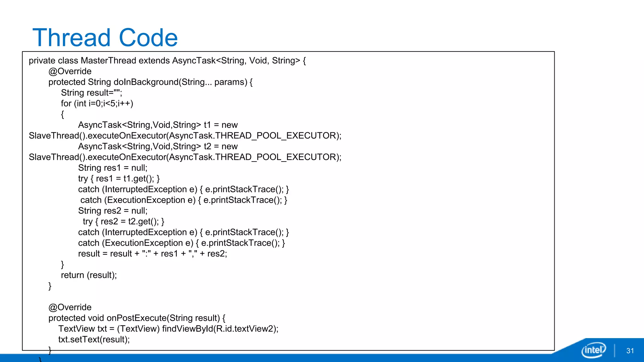Viewport: 644px width, 362px height.
Task: Click the Thread Code slide title
Action: click(105, 38)
